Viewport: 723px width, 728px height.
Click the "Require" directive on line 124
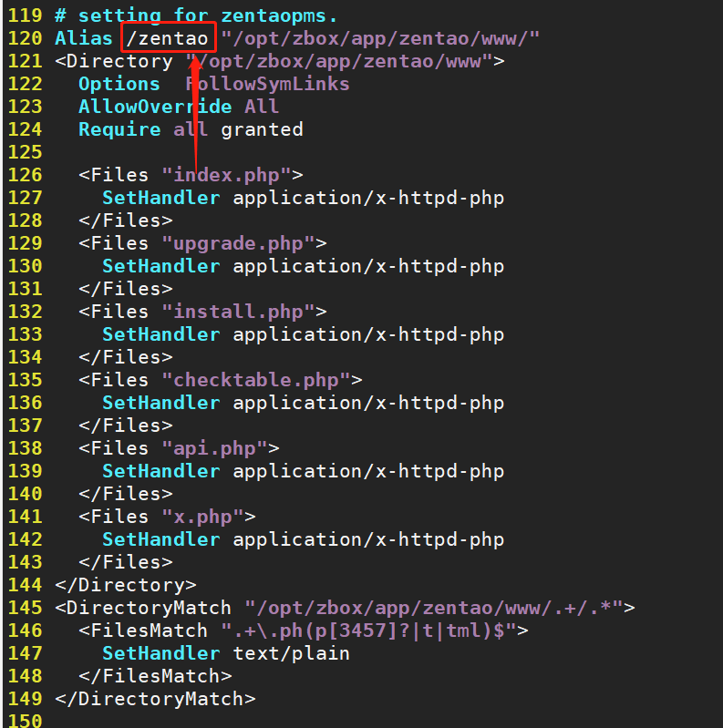(119, 129)
